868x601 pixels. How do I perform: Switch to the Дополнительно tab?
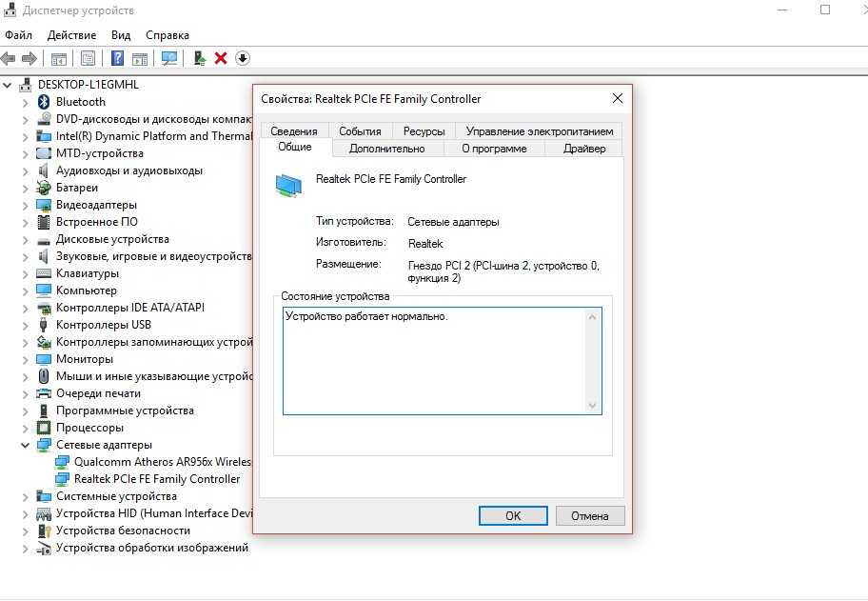click(387, 149)
